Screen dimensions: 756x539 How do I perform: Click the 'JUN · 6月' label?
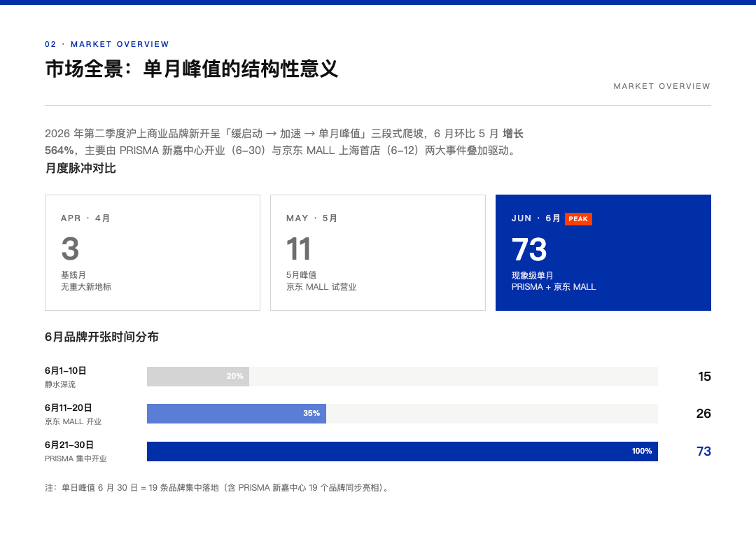coord(535,218)
